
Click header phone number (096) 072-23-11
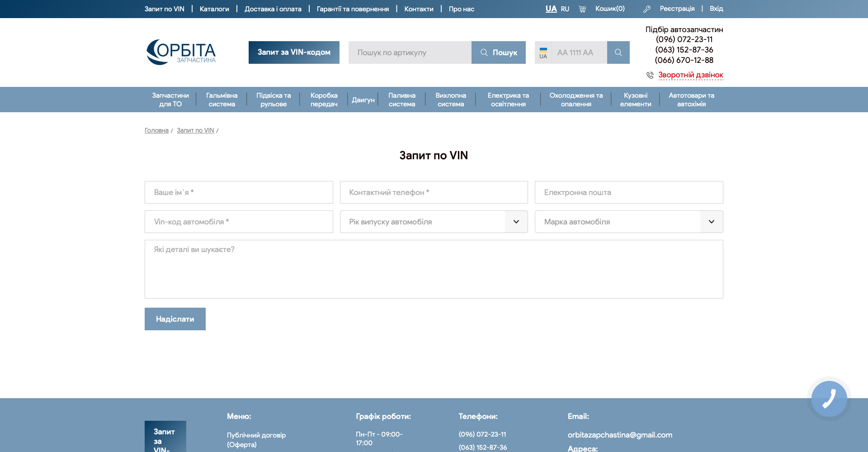pos(684,39)
